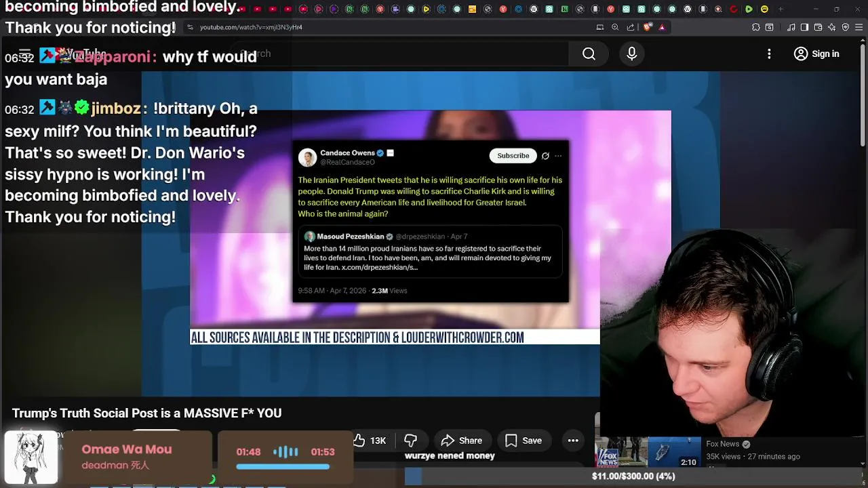Click the jimboz chat username
The width and height of the screenshot is (868, 488).
click(115, 108)
